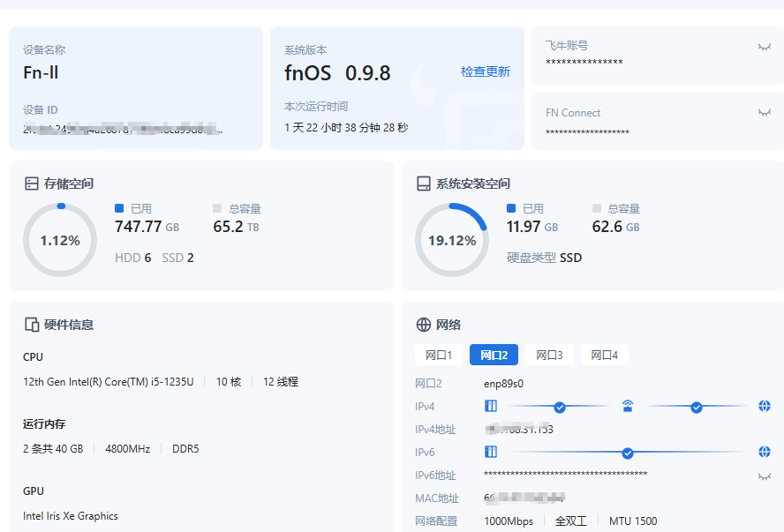The width and height of the screenshot is (784, 532).
Task: Click the 62.6 GB total value
Action: click(x=615, y=227)
